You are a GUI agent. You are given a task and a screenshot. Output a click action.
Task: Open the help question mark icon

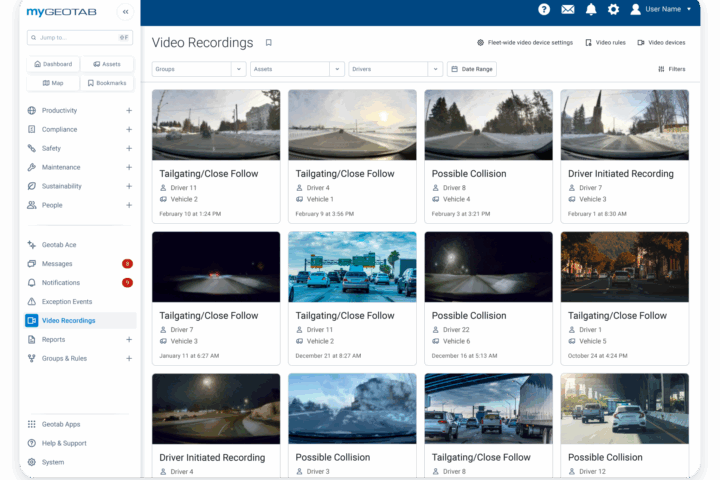[544, 9]
